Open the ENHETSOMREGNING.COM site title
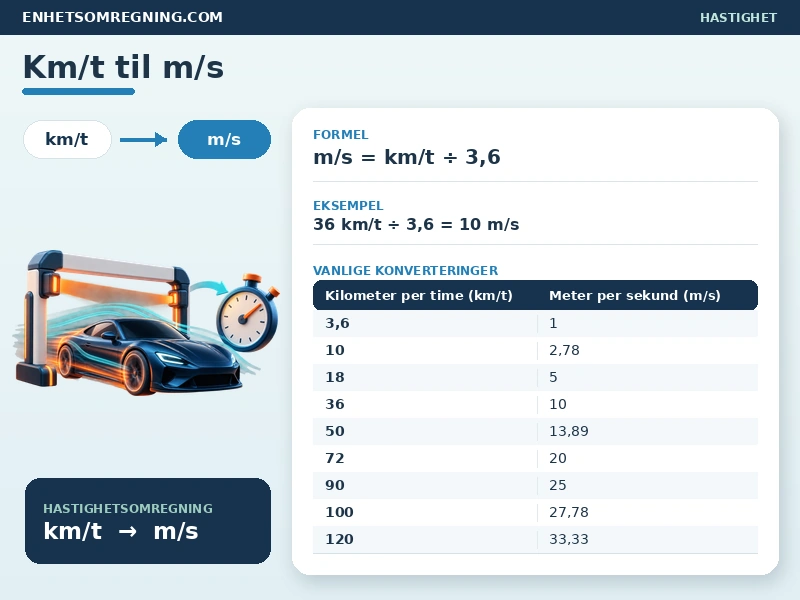This screenshot has height=600, width=800. click(x=122, y=17)
